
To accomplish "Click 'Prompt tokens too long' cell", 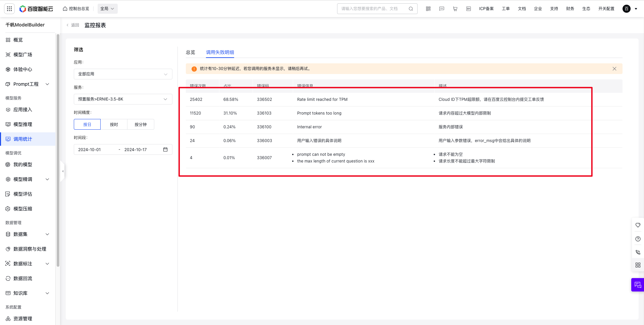I will pos(319,113).
